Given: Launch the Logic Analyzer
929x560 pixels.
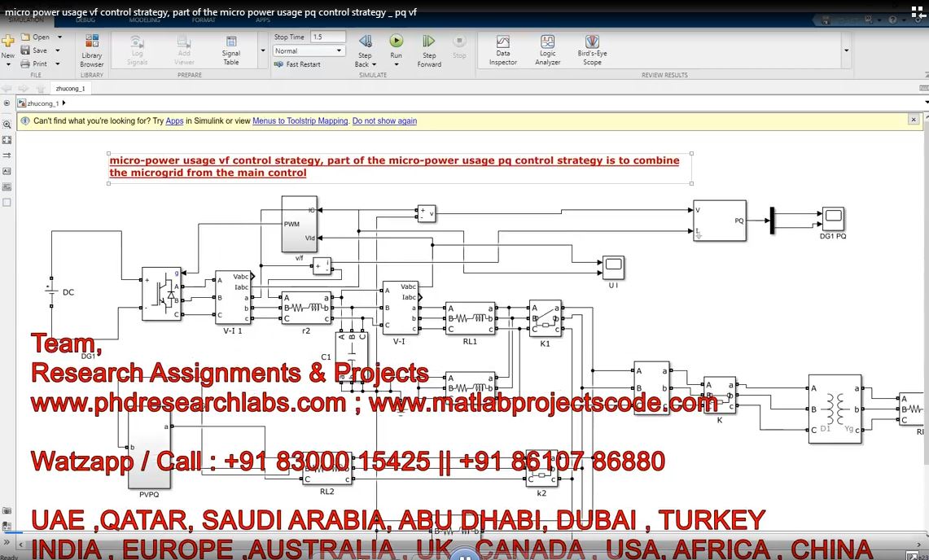Looking at the screenshot, I should point(547,49).
